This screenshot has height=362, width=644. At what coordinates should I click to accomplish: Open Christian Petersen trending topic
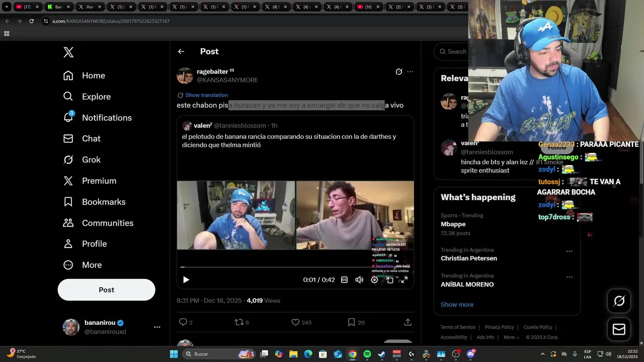(x=469, y=258)
